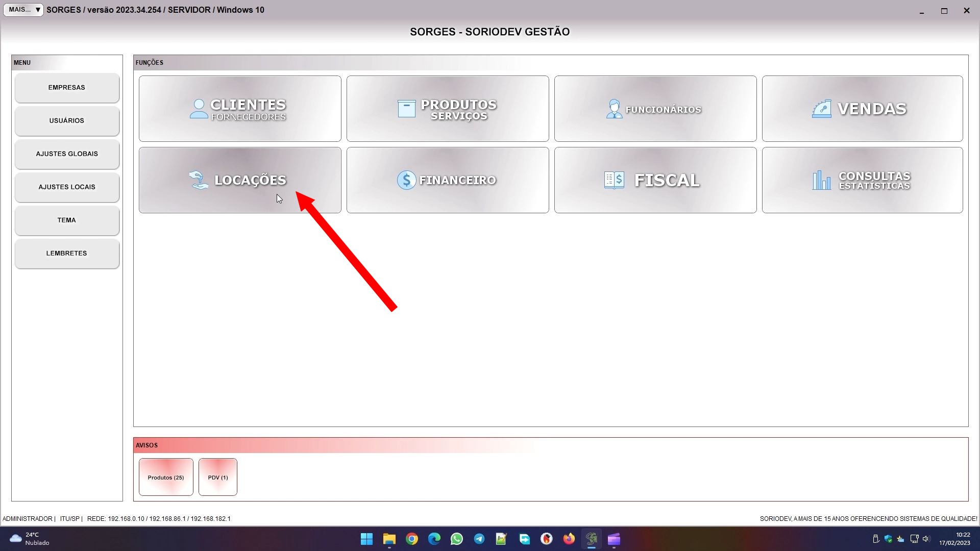This screenshot has height=551, width=980.
Task: Open Locações hand icon tile
Action: (x=199, y=180)
